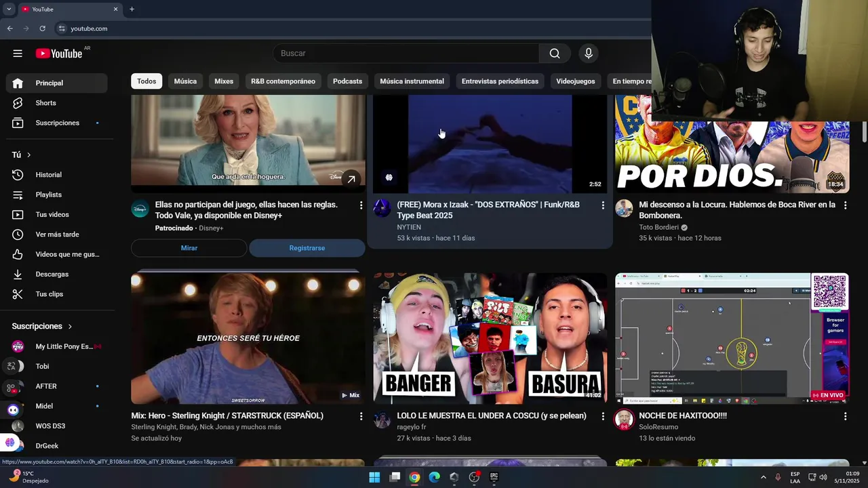This screenshot has height=488, width=868.
Task: Open options for Disney+ sponsored video
Action: [x=361, y=205]
